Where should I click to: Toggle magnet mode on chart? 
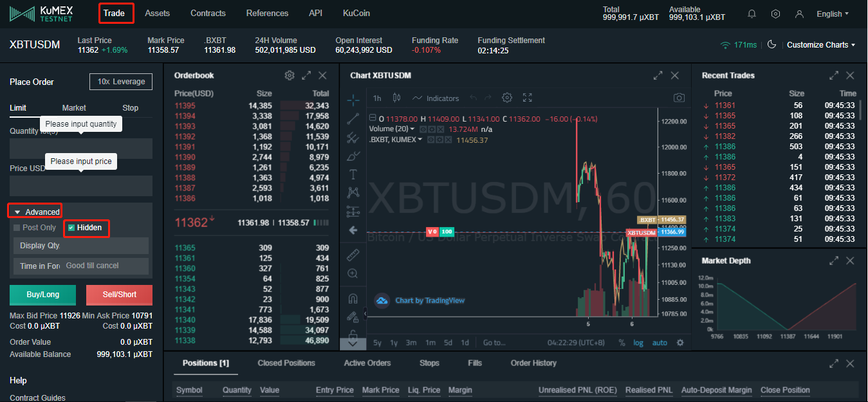point(353,298)
